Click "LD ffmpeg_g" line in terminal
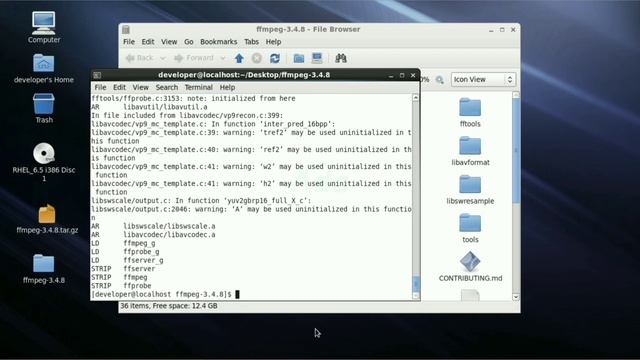Screen dimensions: 640x360 pos(123,243)
